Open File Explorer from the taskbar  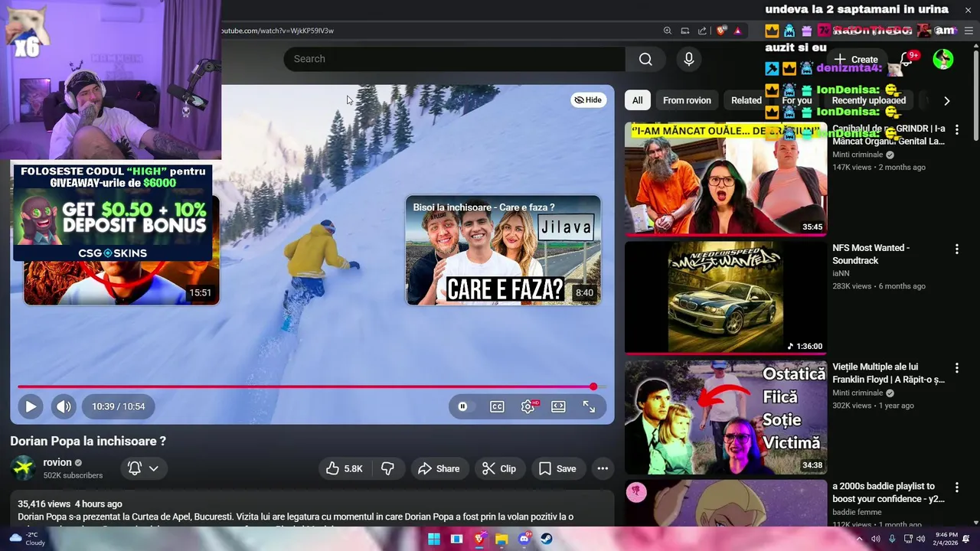tap(501, 539)
